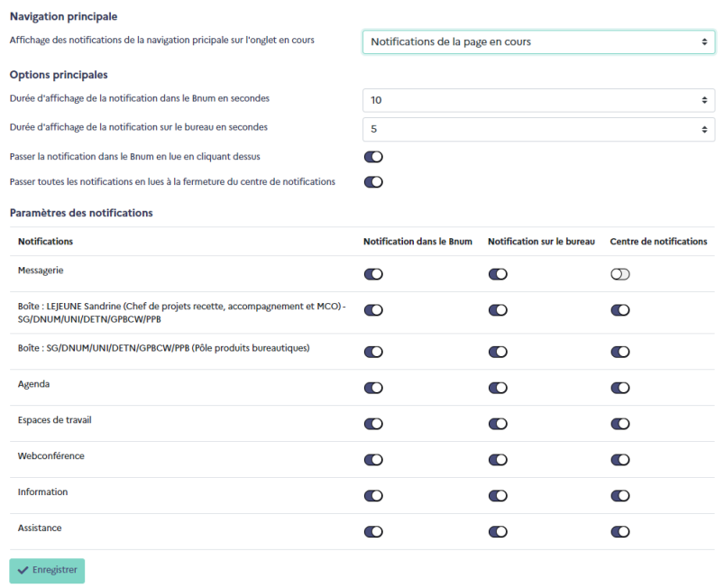Disable Messagerie notification sur le bureau
The width and height of the screenshot is (724, 588).
coord(499,274)
